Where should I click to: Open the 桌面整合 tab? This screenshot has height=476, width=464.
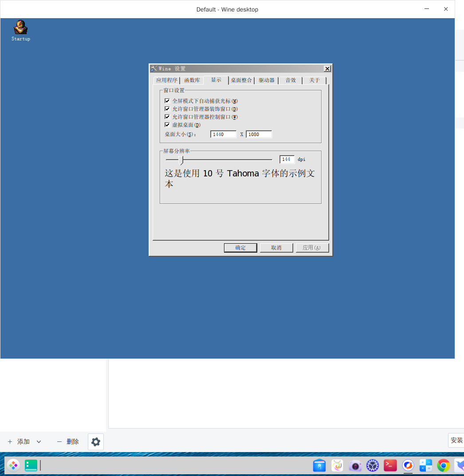pos(241,81)
